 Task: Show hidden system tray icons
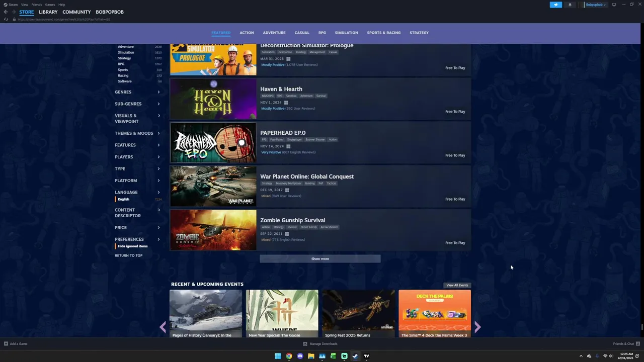(581, 356)
